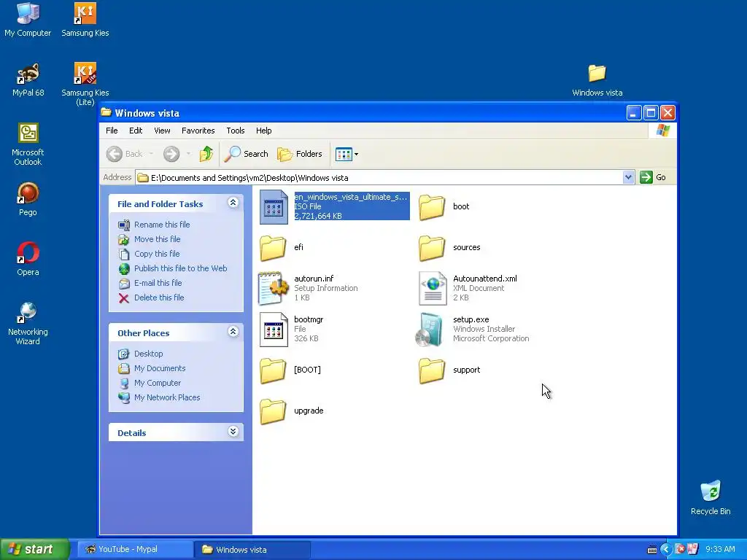Click the Search toolbar button

pyautogui.click(x=247, y=154)
